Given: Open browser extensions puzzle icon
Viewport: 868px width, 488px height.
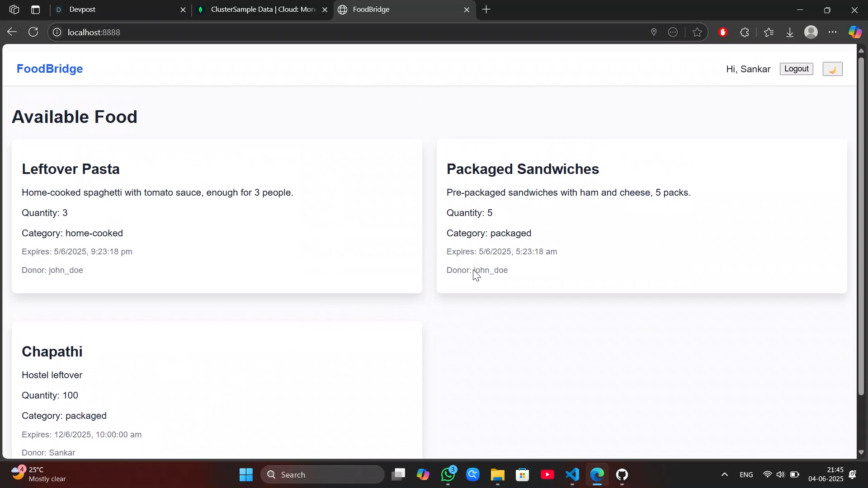Looking at the screenshot, I should 745,32.
